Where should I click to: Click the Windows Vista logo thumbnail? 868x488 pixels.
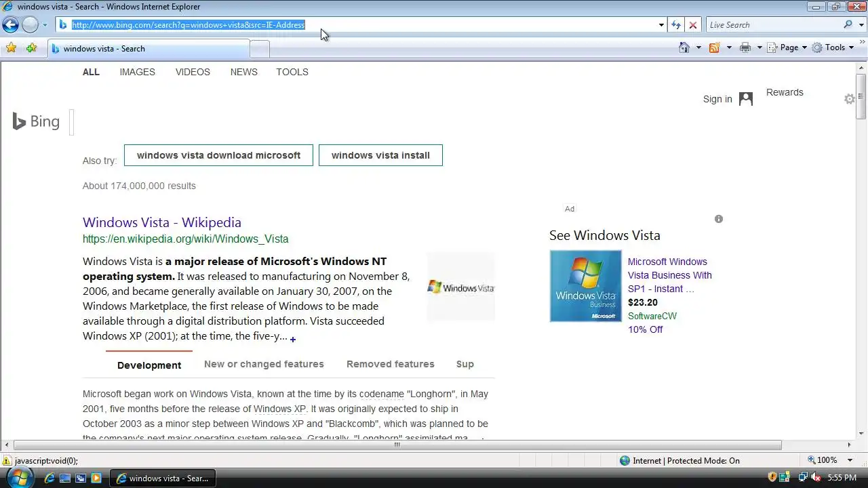click(x=461, y=287)
